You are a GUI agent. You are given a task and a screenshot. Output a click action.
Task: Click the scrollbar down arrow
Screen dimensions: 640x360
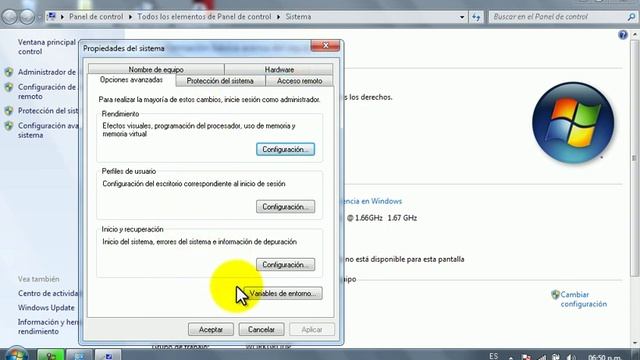[x=635, y=343]
